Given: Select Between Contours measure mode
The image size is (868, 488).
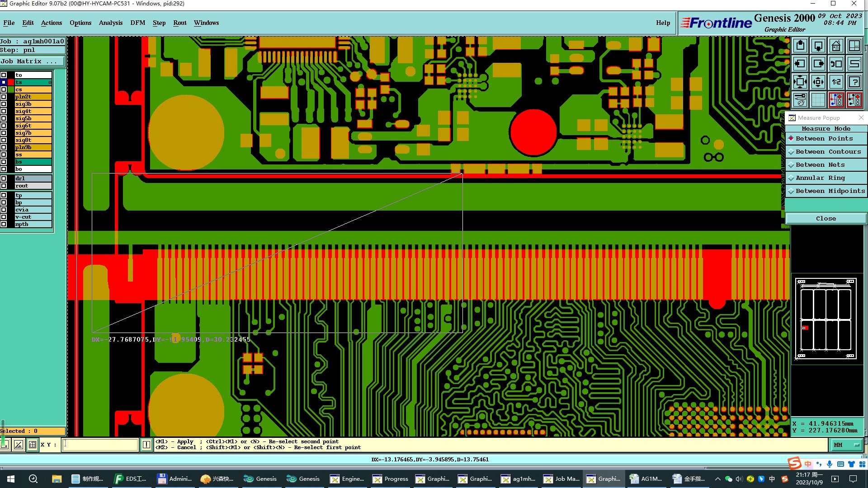Looking at the screenshot, I should pos(828,152).
